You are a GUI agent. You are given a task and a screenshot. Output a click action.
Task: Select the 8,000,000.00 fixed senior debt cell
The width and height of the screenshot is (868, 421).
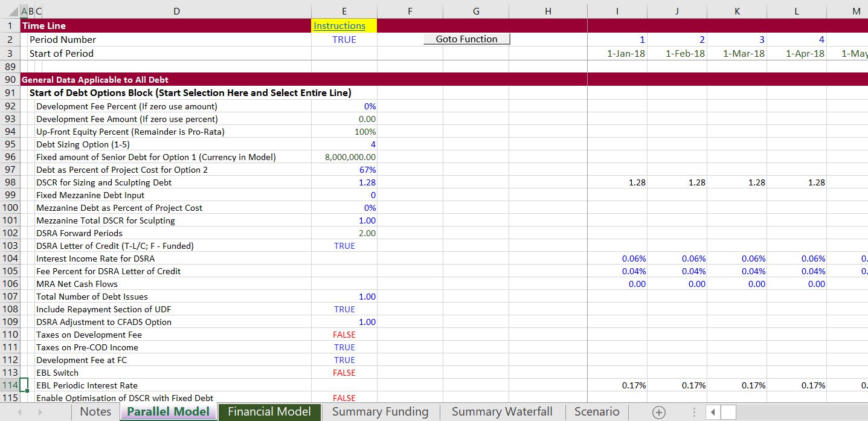344,157
